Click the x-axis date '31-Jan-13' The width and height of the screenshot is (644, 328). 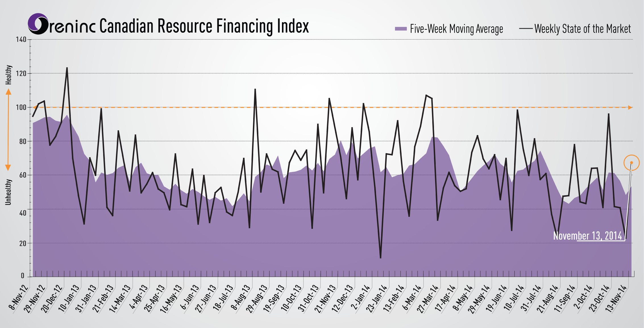coord(86,298)
